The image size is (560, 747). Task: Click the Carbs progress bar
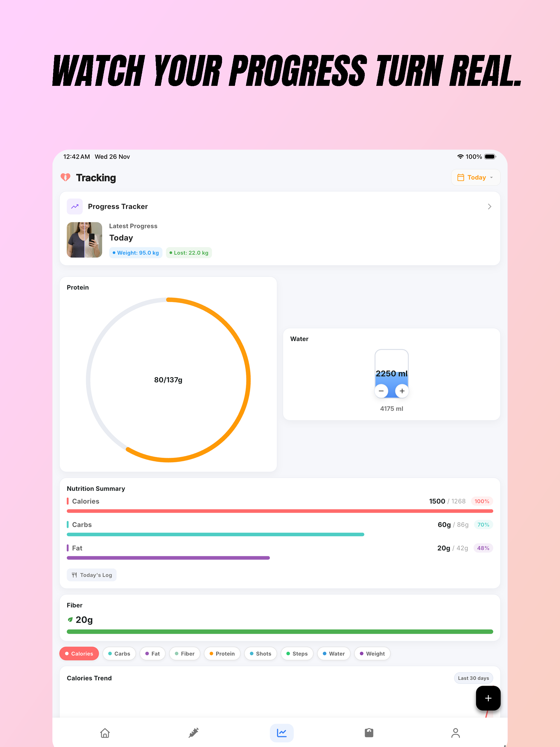[215, 534]
